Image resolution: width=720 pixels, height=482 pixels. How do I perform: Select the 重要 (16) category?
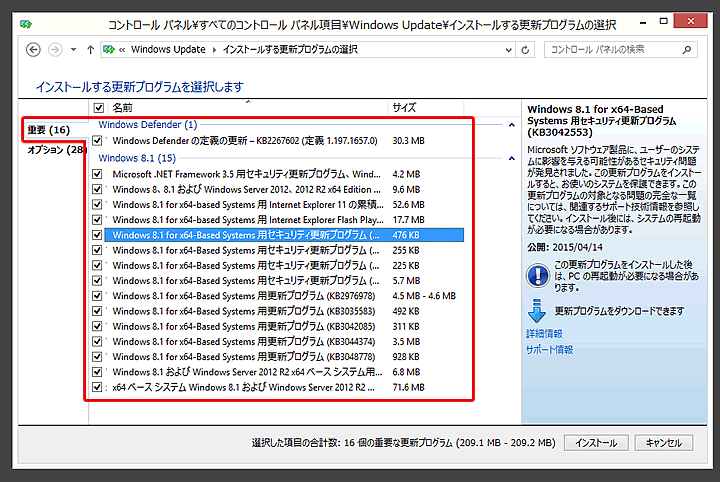pos(49,130)
